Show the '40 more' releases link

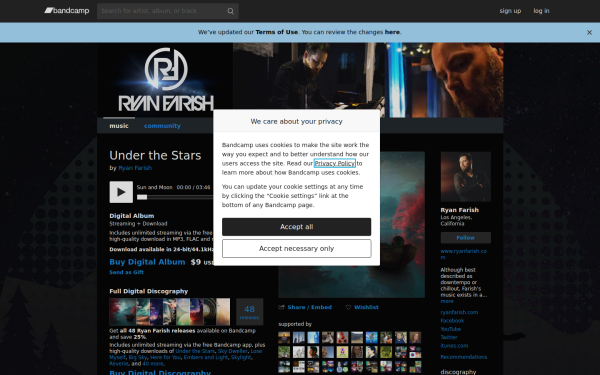(x=153, y=364)
